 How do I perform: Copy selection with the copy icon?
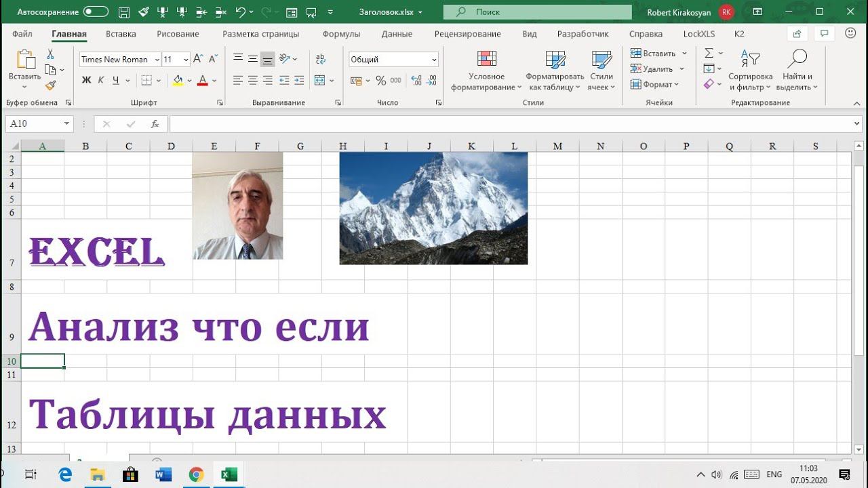point(50,70)
